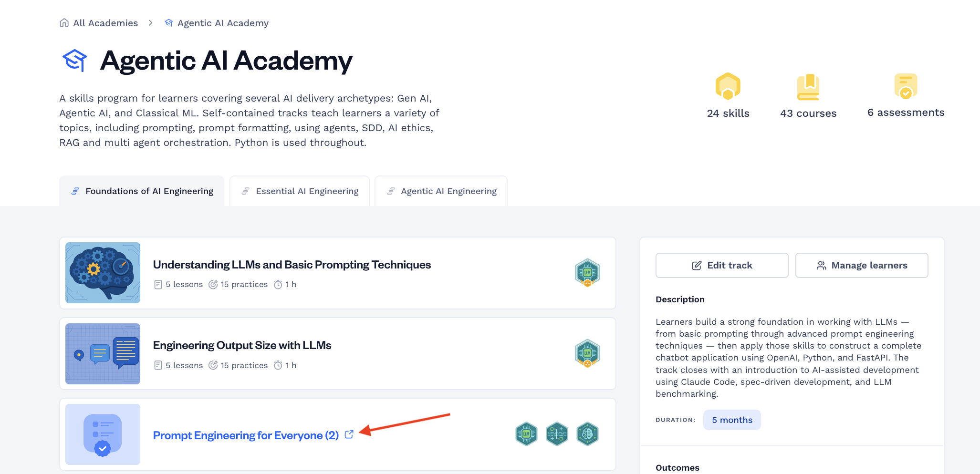Click the skill badge on Understanding LLMs course

pyautogui.click(x=587, y=273)
